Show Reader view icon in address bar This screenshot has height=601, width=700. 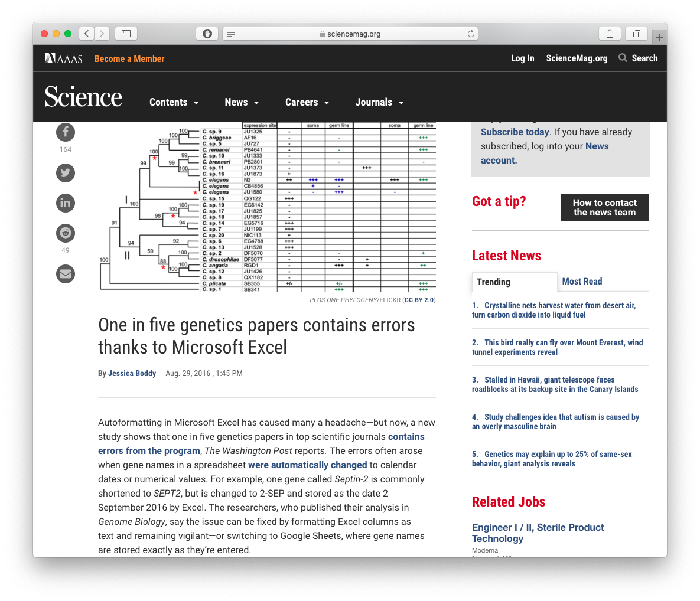pyautogui.click(x=231, y=34)
